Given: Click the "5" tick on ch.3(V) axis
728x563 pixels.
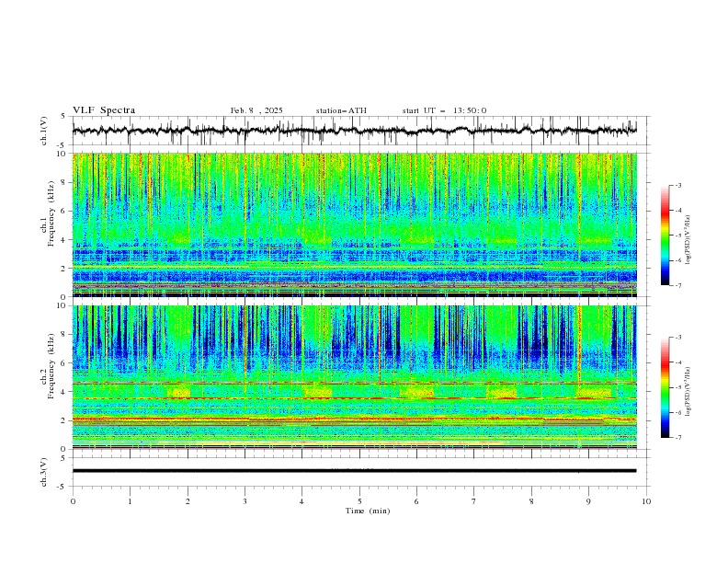Looking at the screenshot, I should coord(63,457).
